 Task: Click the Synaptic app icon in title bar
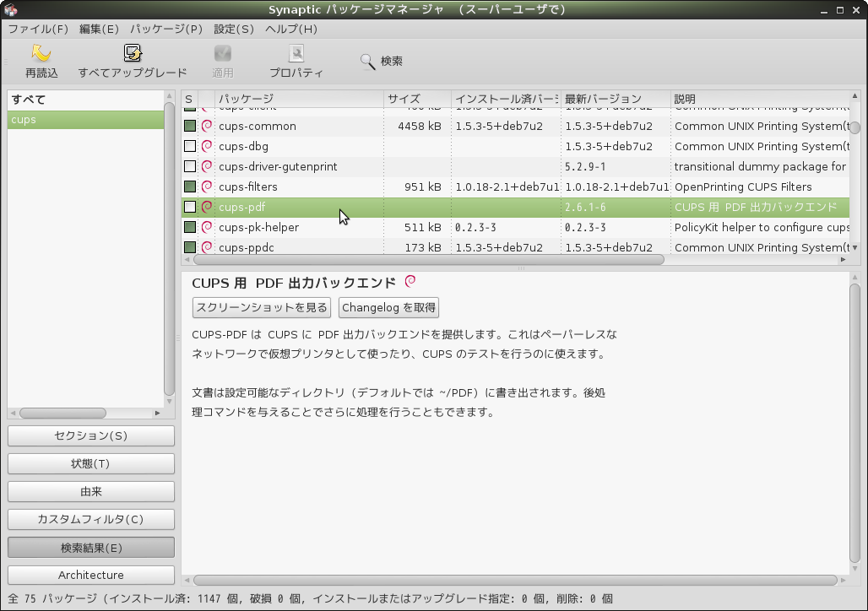pyautogui.click(x=10, y=9)
